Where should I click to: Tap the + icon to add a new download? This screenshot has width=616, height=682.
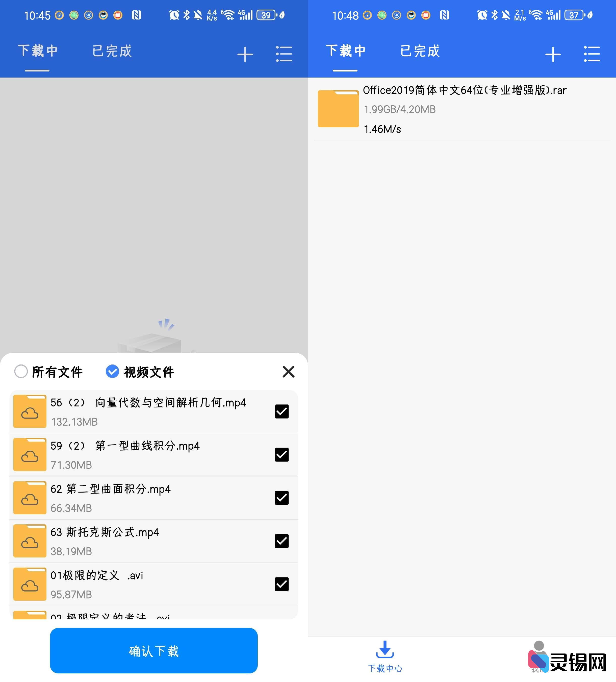click(x=245, y=54)
